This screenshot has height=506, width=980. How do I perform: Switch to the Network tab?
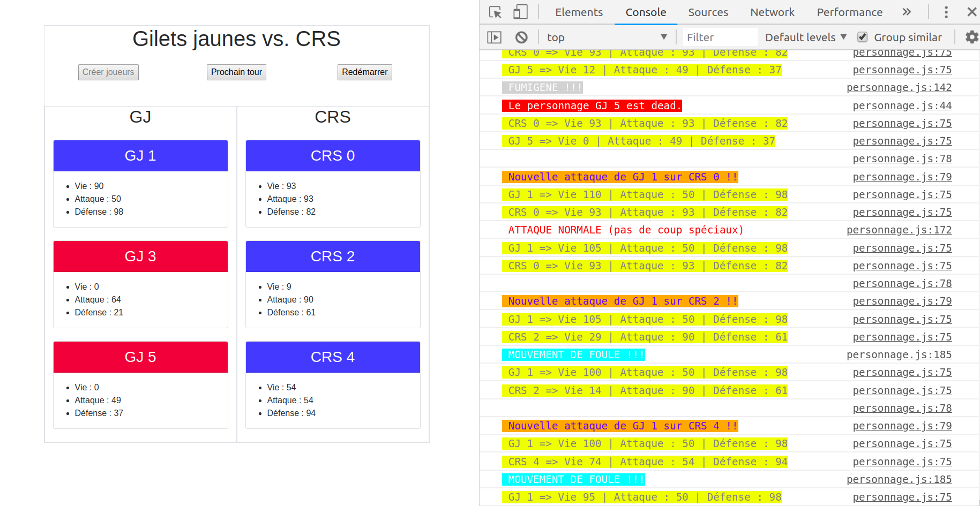[x=772, y=12]
